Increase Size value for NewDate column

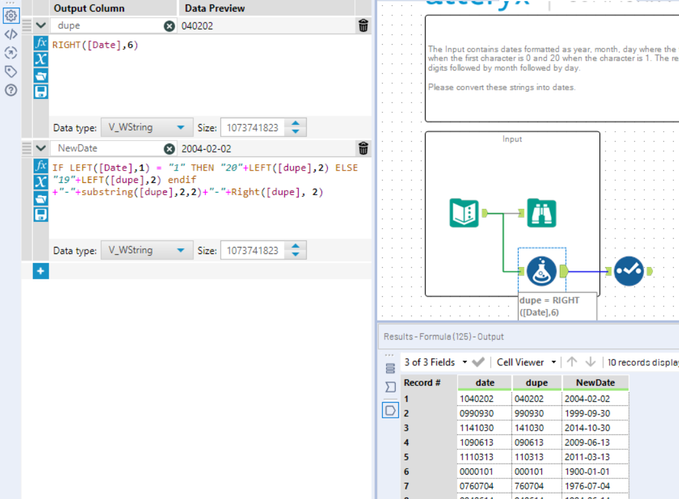295,246
